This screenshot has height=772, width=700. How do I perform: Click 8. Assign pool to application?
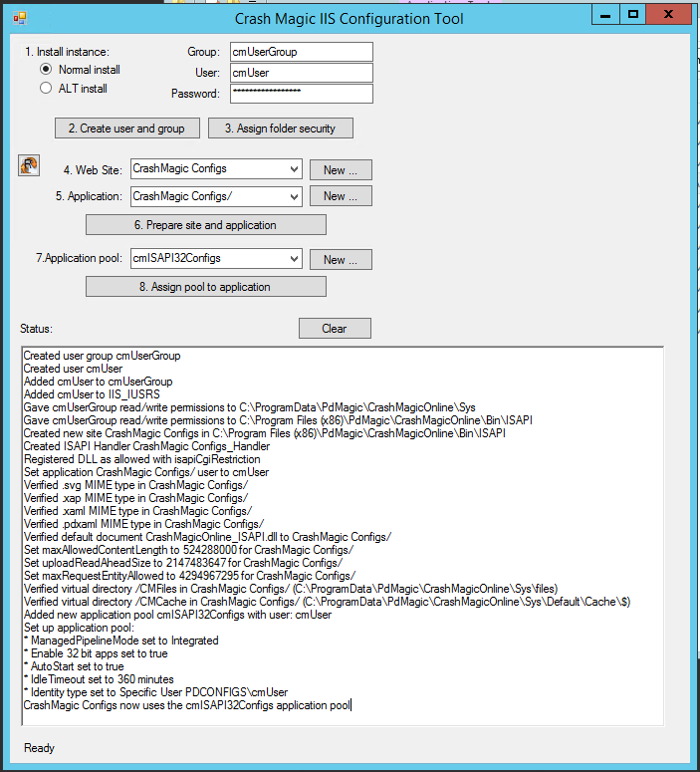coord(206,287)
